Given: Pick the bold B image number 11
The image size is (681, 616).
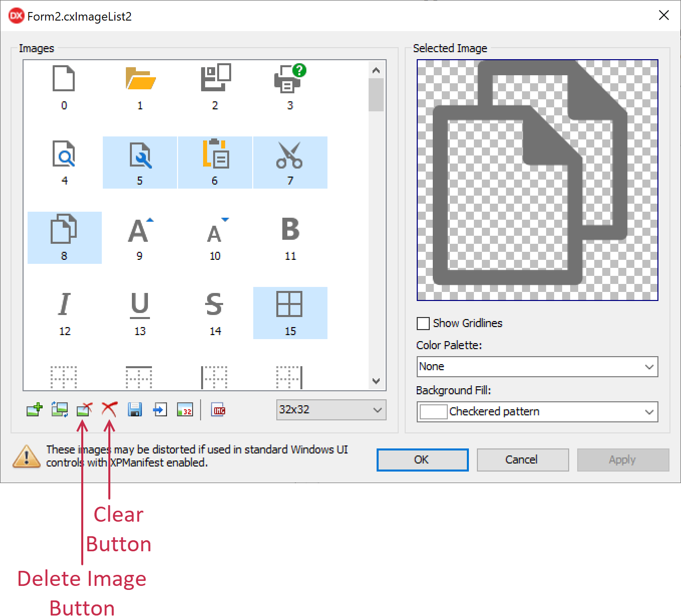Looking at the screenshot, I should [x=290, y=238].
